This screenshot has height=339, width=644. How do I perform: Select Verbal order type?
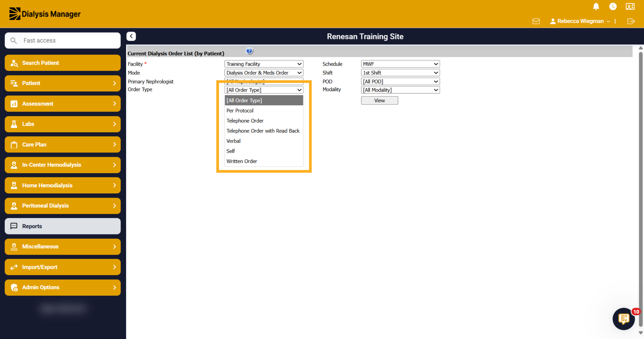264,141
